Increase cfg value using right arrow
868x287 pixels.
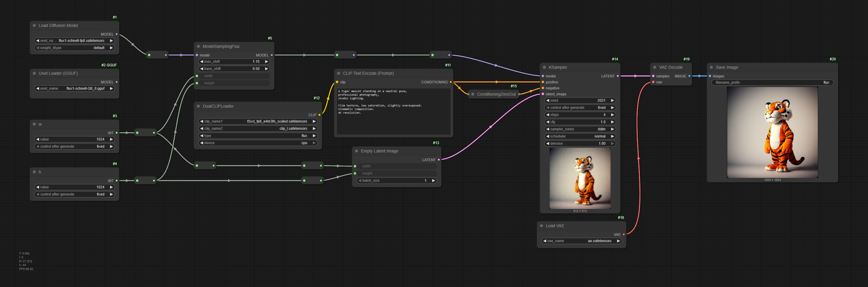click(612, 122)
